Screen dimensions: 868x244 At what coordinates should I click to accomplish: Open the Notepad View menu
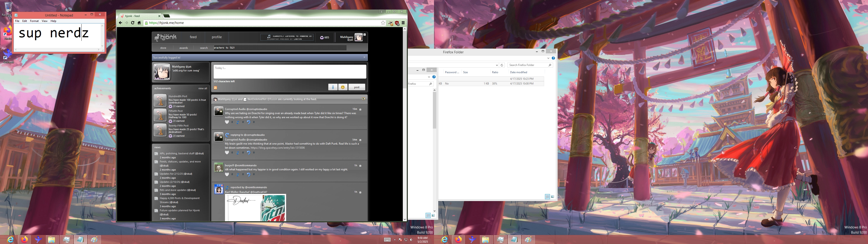point(45,21)
